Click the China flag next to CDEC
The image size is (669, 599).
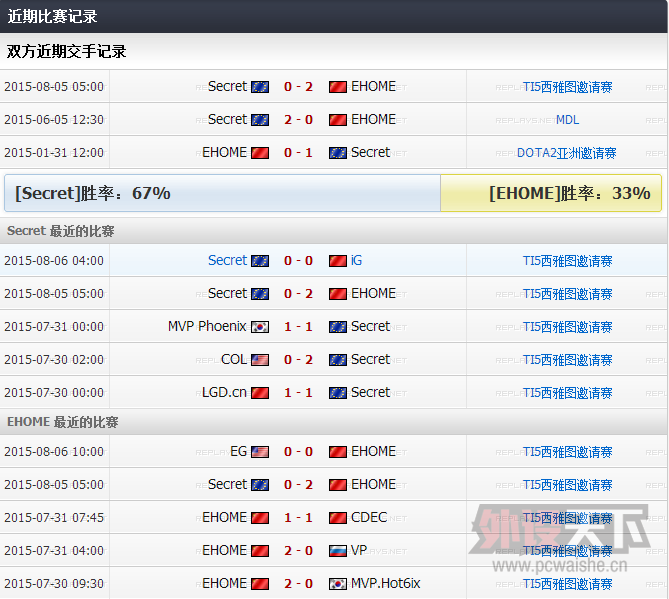(x=337, y=518)
